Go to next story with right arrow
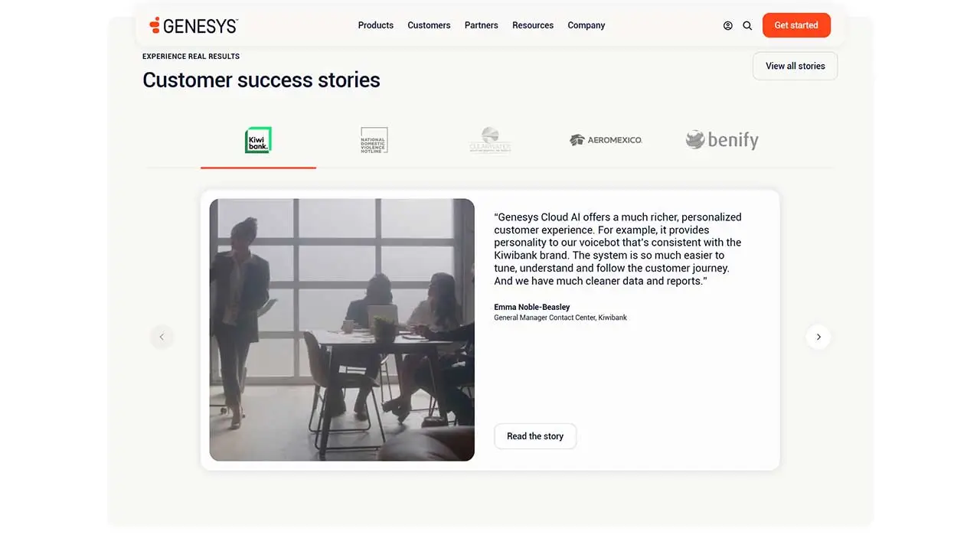This screenshot has height=551, width=980. click(x=818, y=337)
